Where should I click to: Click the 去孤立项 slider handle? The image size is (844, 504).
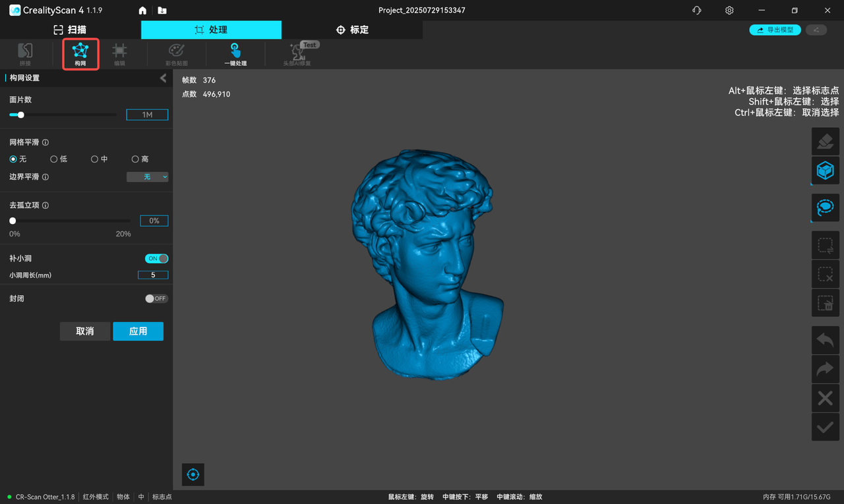13,221
